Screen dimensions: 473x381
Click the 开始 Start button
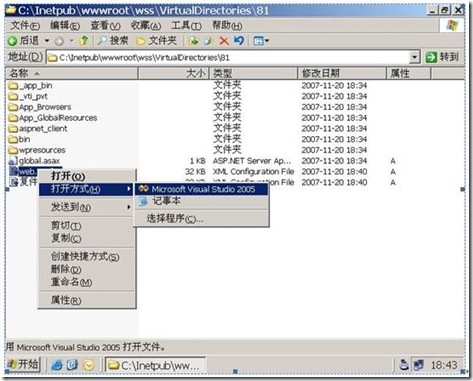(23, 364)
